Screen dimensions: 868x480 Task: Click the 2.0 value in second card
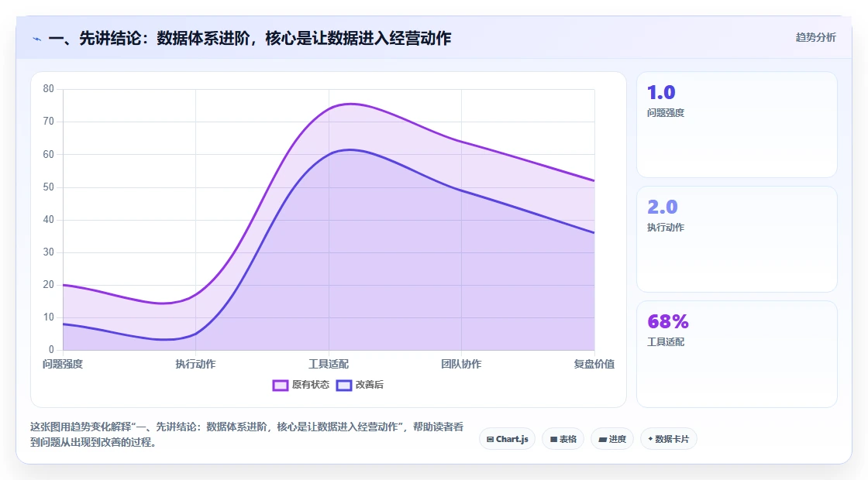(x=662, y=207)
